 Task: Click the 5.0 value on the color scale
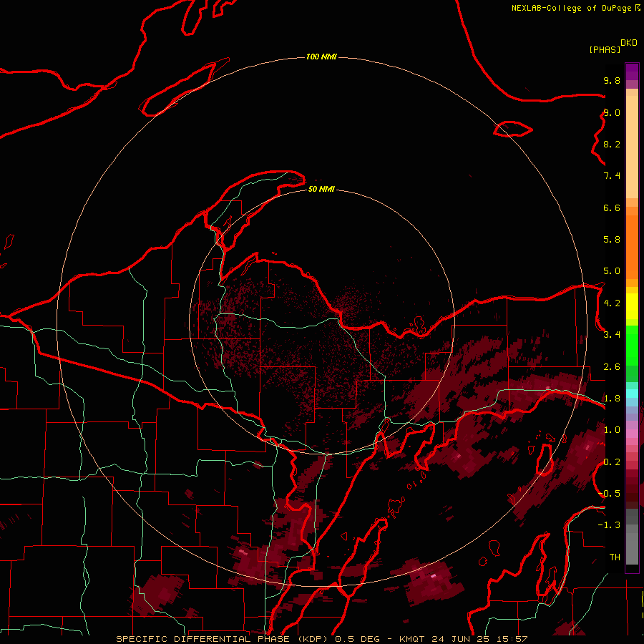tap(612, 271)
